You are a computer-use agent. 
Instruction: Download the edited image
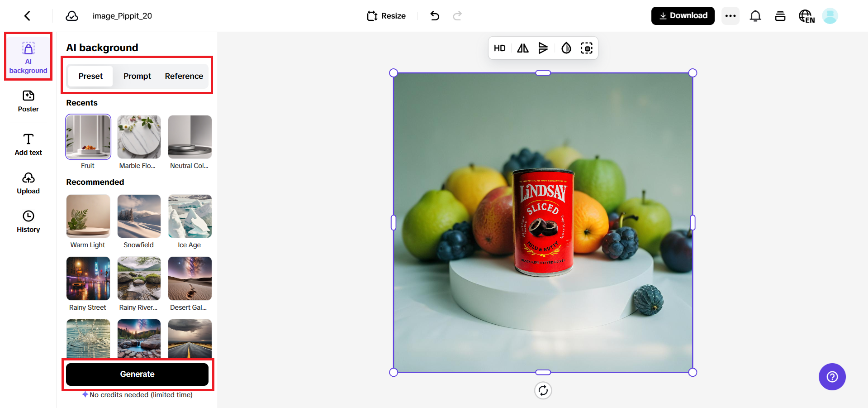[683, 15]
